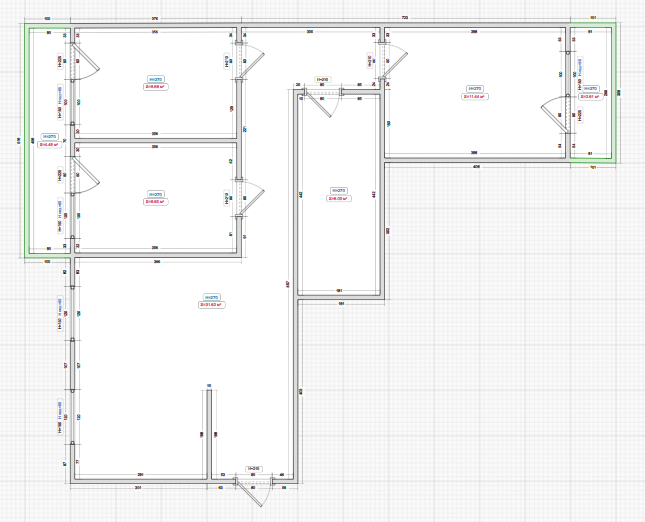Screen dimensions: 645x522
Task: Select the entrance door on the bottom wall
Action: click(252, 491)
